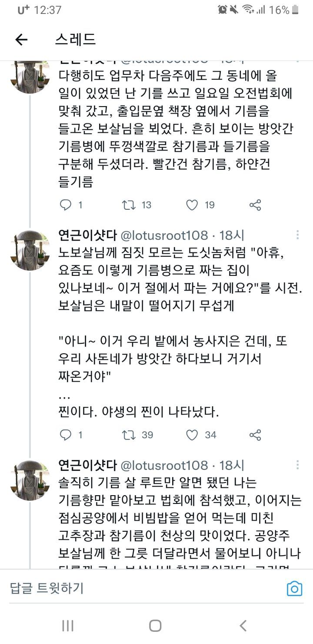Open more options for the 솔직히 기름 tweet
313x644 pixels.
coord(297,465)
